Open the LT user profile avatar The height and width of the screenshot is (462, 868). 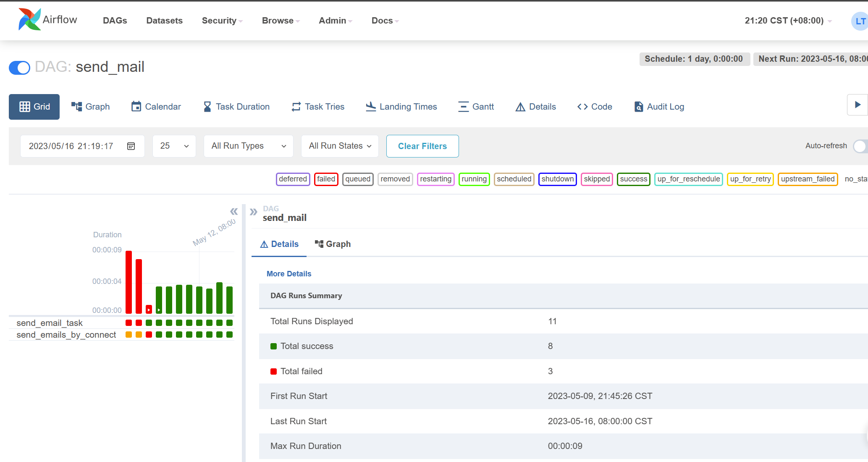click(x=860, y=21)
